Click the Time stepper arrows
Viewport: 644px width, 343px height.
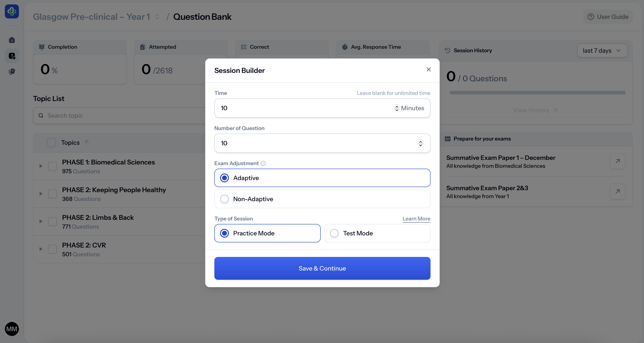(x=396, y=108)
